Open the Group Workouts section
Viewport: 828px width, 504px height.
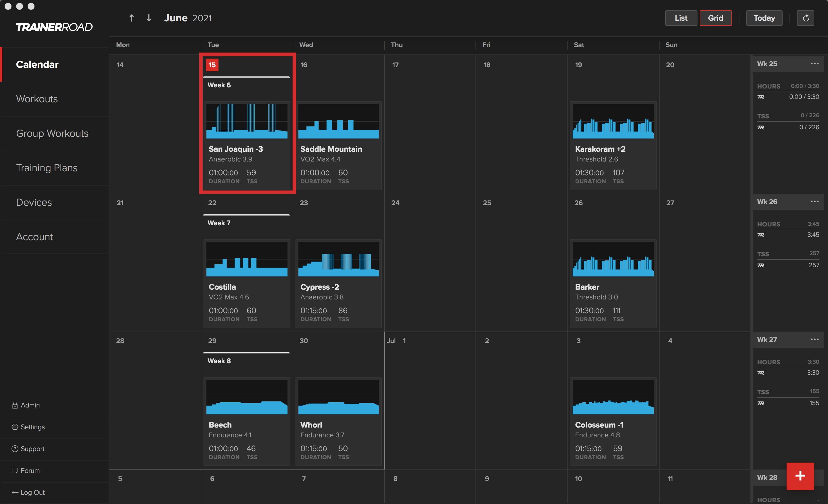[54, 133]
